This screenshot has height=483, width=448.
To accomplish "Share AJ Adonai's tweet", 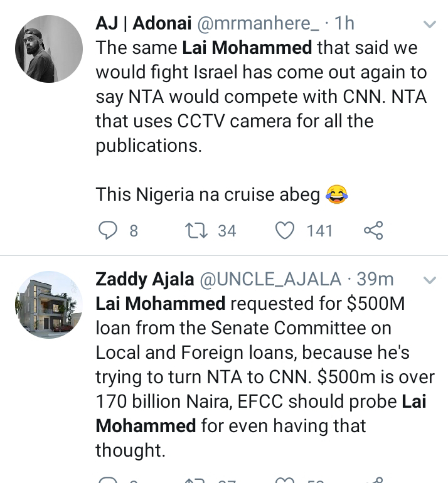I will point(373,231).
